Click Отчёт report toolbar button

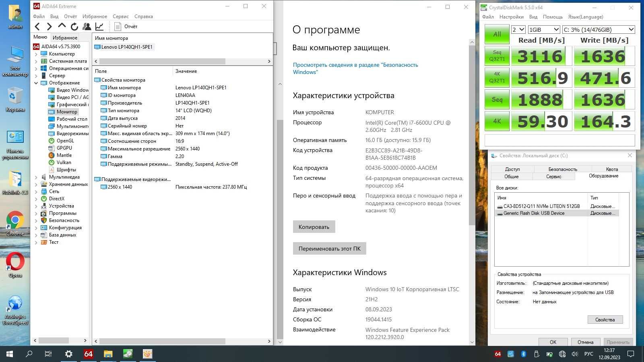(x=126, y=27)
